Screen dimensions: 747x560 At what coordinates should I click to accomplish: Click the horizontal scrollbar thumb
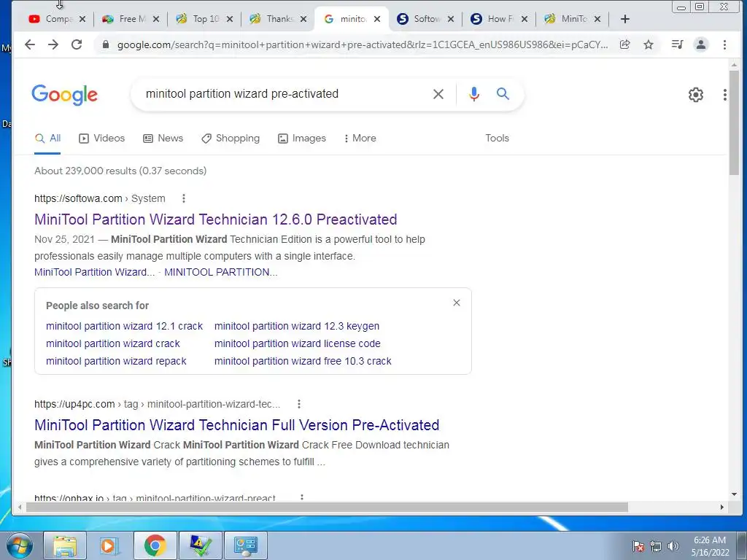pyautogui.click(x=327, y=507)
